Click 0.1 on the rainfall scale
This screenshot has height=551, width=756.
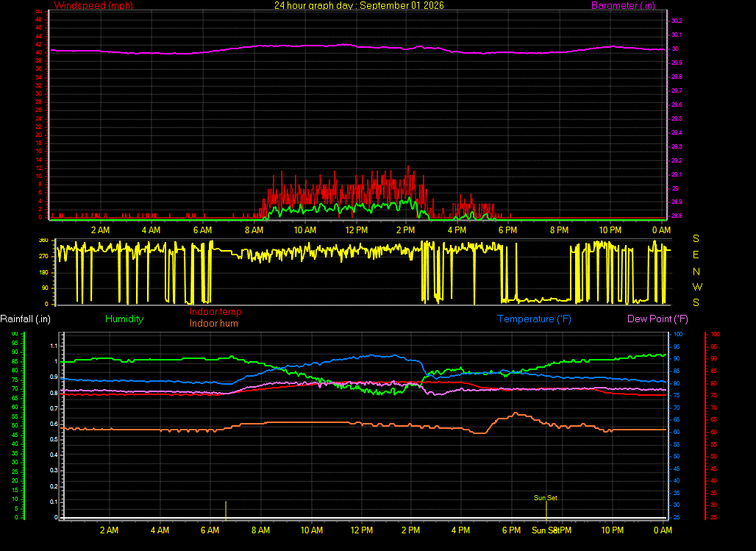coord(54,502)
